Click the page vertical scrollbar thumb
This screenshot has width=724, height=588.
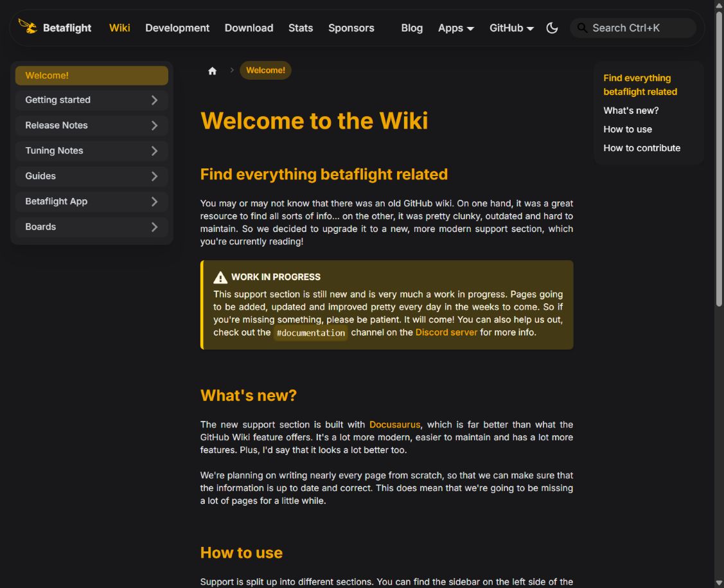[x=719, y=159]
